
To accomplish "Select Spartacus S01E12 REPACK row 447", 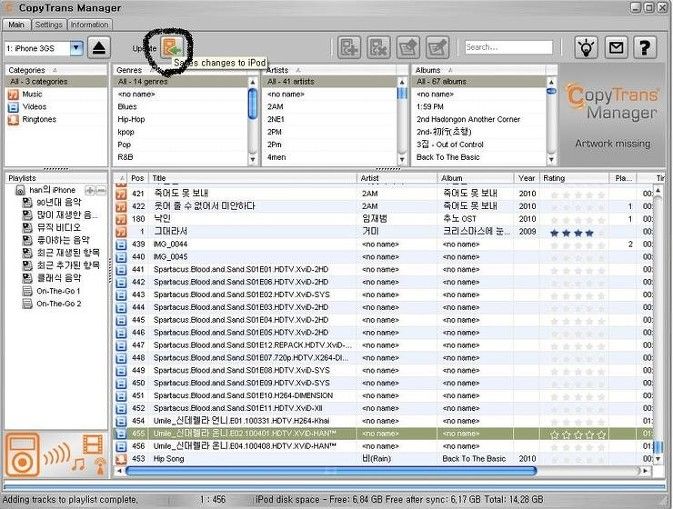I will click(382, 345).
